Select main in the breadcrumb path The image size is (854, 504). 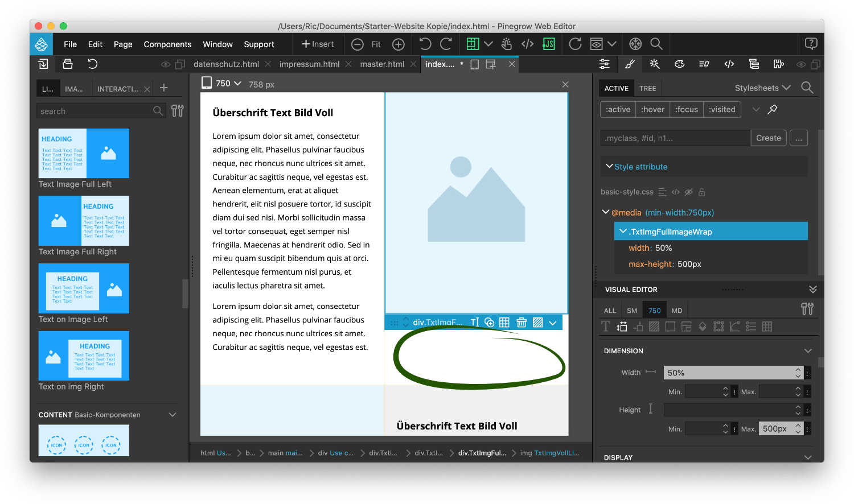(x=285, y=453)
